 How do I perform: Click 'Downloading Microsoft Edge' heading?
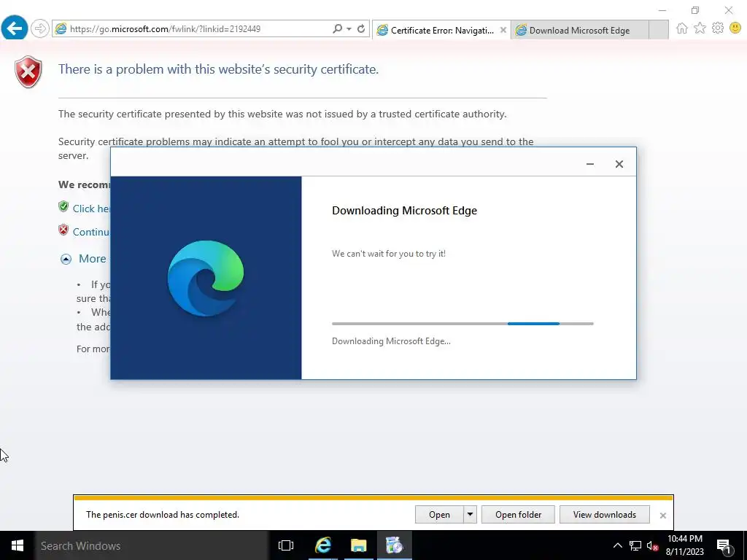(404, 211)
